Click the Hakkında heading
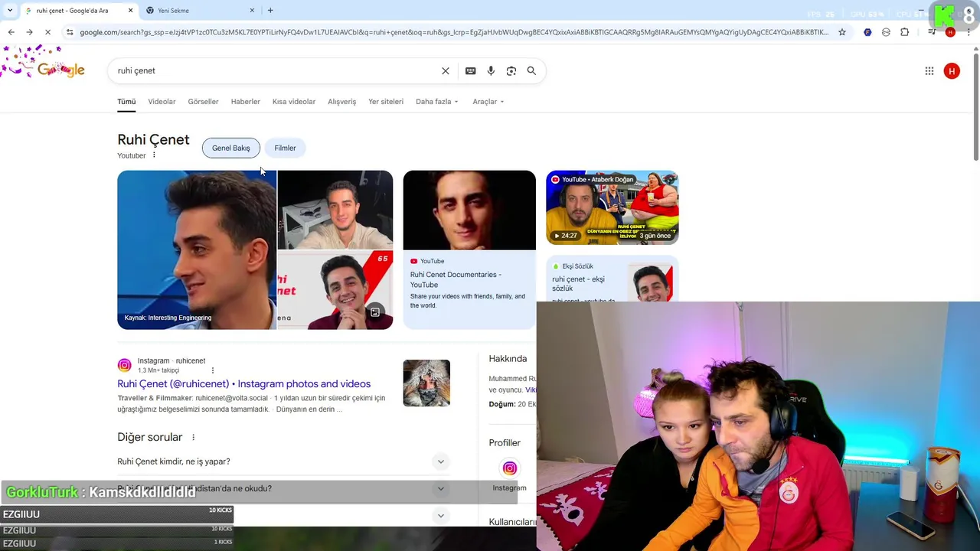Viewport: 980px width, 551px height. 508,359
